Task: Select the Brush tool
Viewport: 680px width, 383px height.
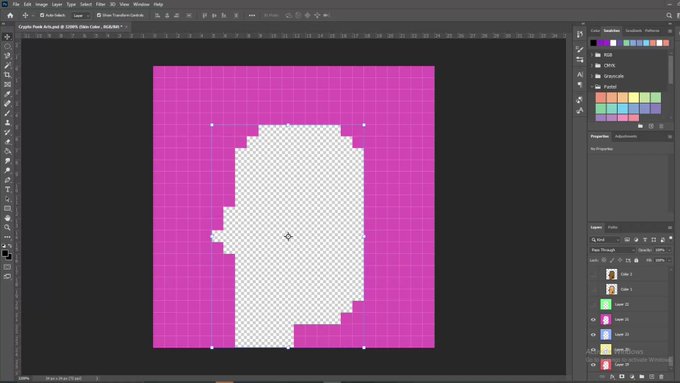Action: click(7, 113)
